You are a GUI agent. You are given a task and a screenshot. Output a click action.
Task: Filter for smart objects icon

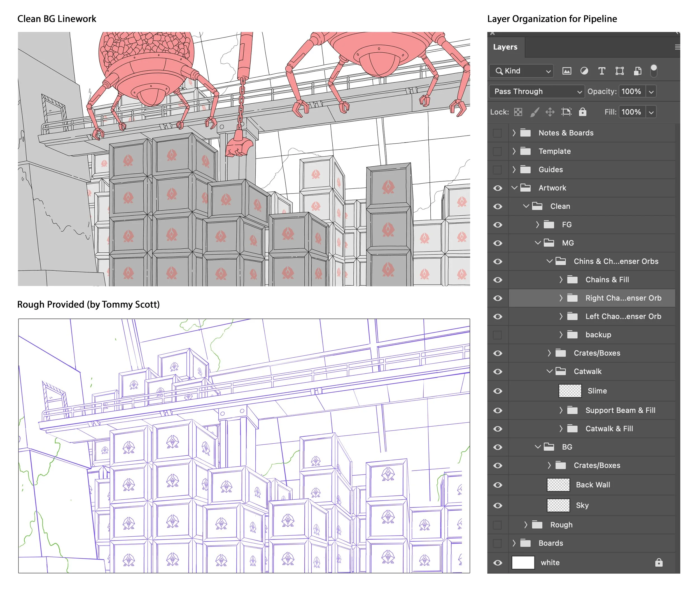[x=637, y=71]
